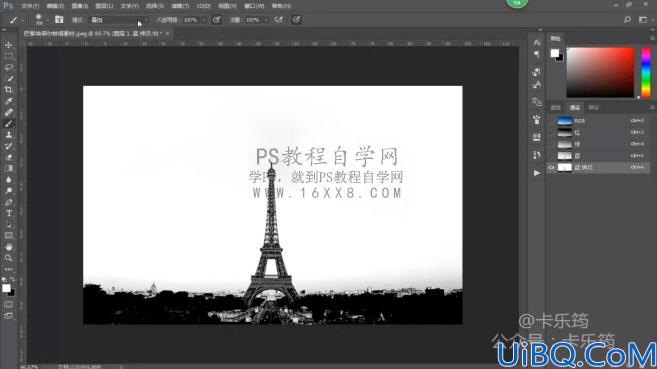Open the Paragraph panel icon
Screen dimensions: 657x369
point(537,54)
